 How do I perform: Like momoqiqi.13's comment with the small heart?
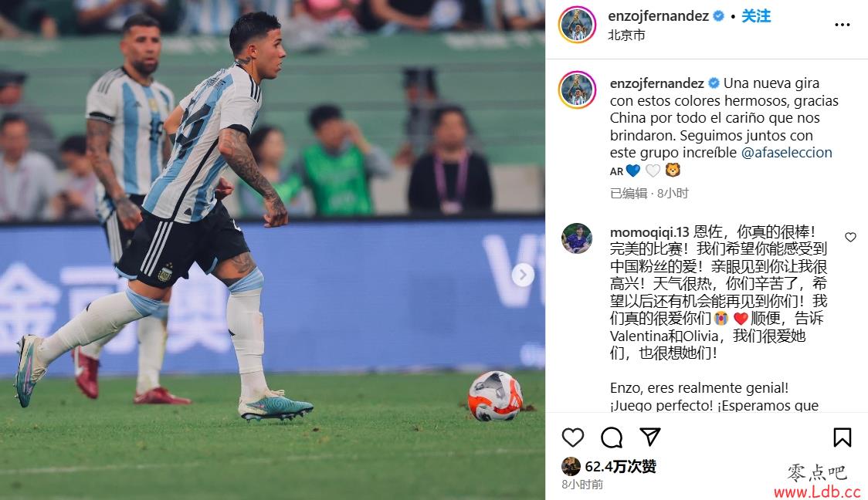(x=850, y=238)
